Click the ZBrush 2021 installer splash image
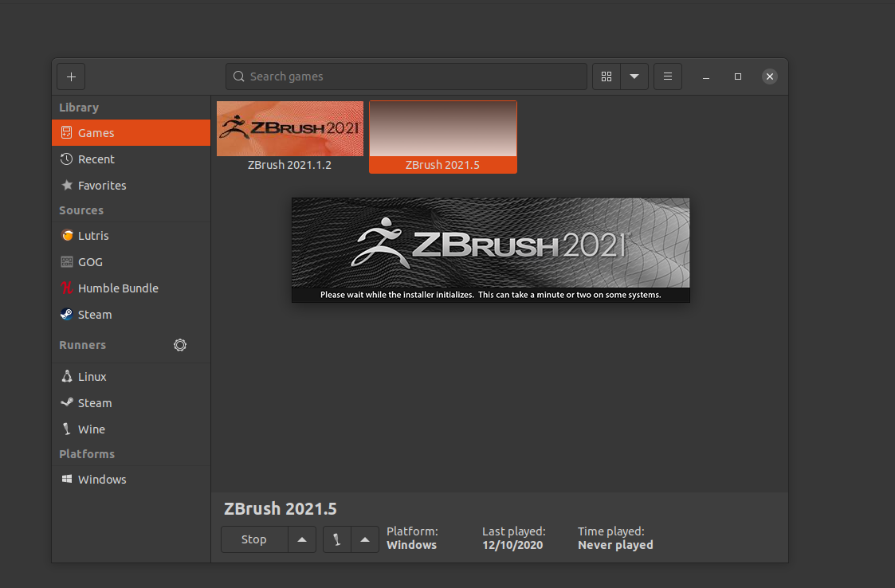 pos(490,250)
